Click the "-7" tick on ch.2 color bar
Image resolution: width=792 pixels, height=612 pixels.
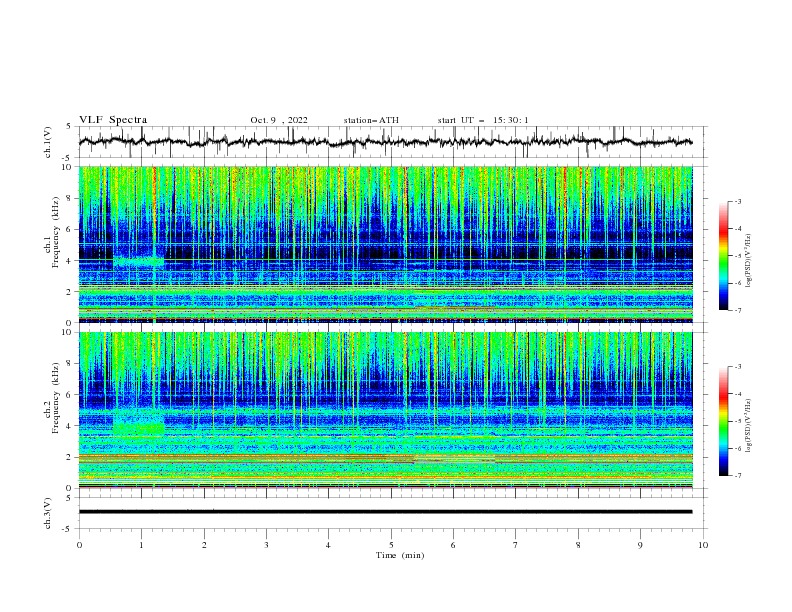tap(737, 475)
